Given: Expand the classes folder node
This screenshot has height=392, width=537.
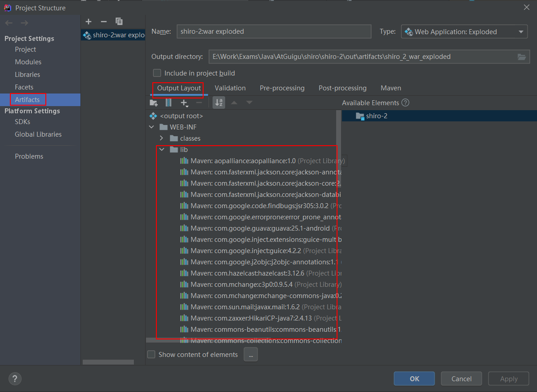Looking at the screenshot, I should point(162,138).
